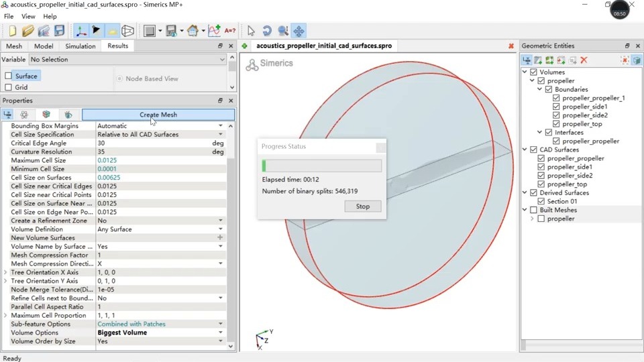Click the eye icon in Properties panel
The width and height of the screenshot is (644, 362).
coord(68,115)
